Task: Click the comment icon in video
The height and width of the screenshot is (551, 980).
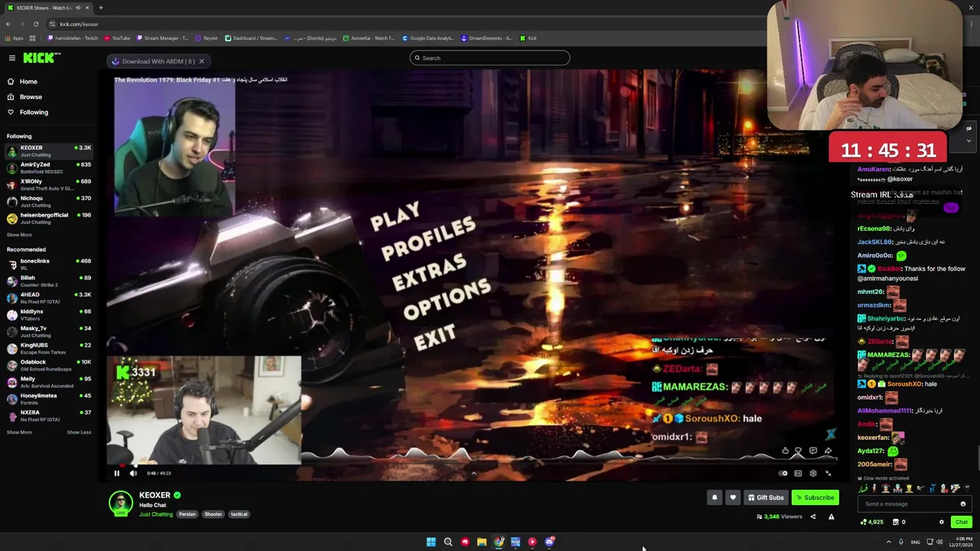Action: (x=813, y=452)
